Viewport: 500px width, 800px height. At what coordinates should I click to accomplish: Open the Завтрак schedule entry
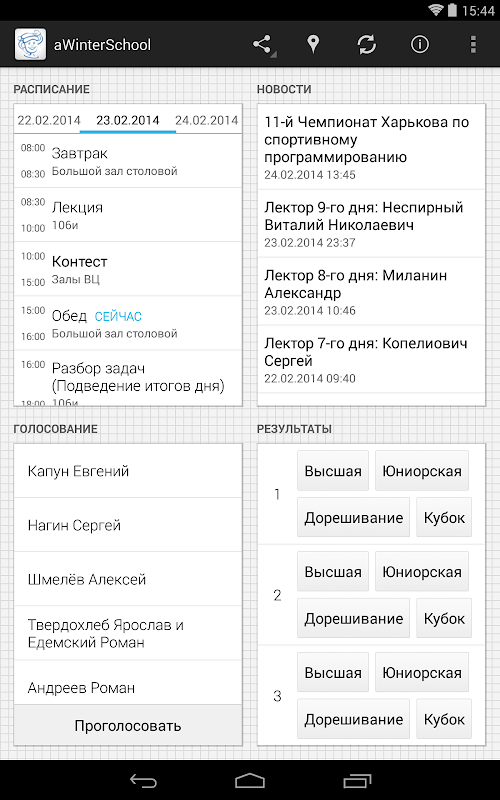pos(128,161)
